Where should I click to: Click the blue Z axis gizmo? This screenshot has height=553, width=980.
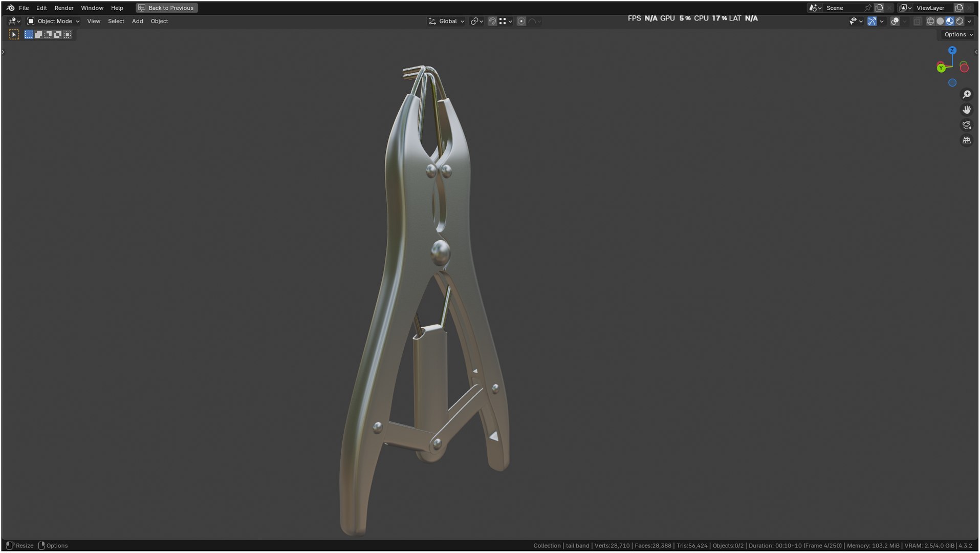tap(952, 50)
